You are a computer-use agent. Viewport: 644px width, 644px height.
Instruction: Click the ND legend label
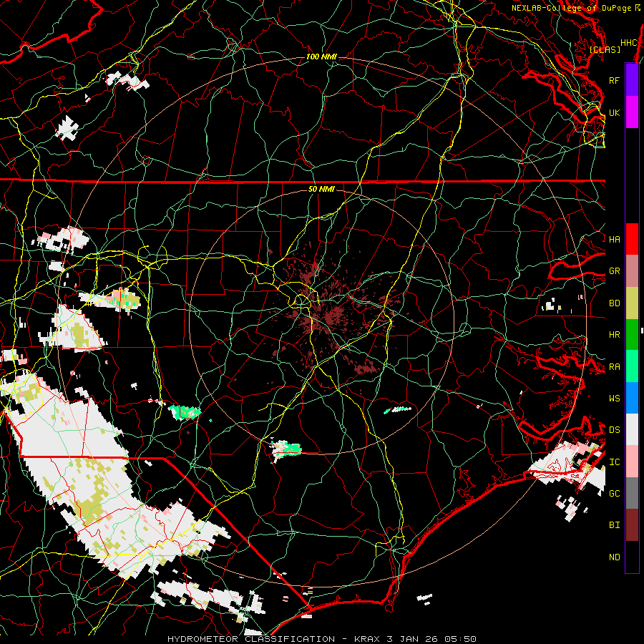point(615,557)
